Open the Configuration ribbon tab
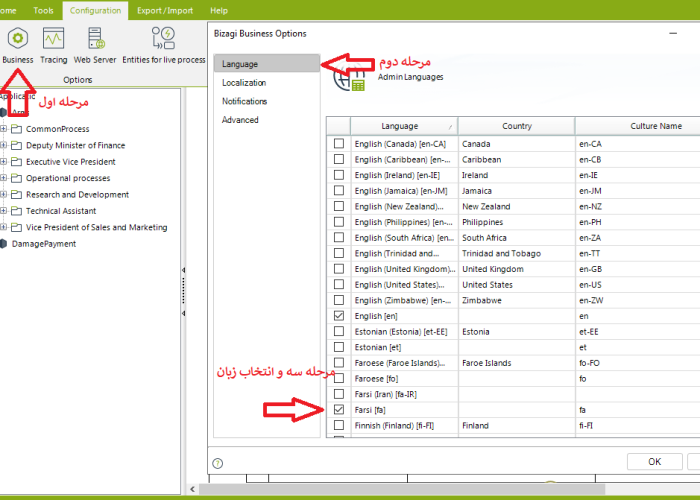Viewport: 700px width, 500px height. [x=95, y=10]
